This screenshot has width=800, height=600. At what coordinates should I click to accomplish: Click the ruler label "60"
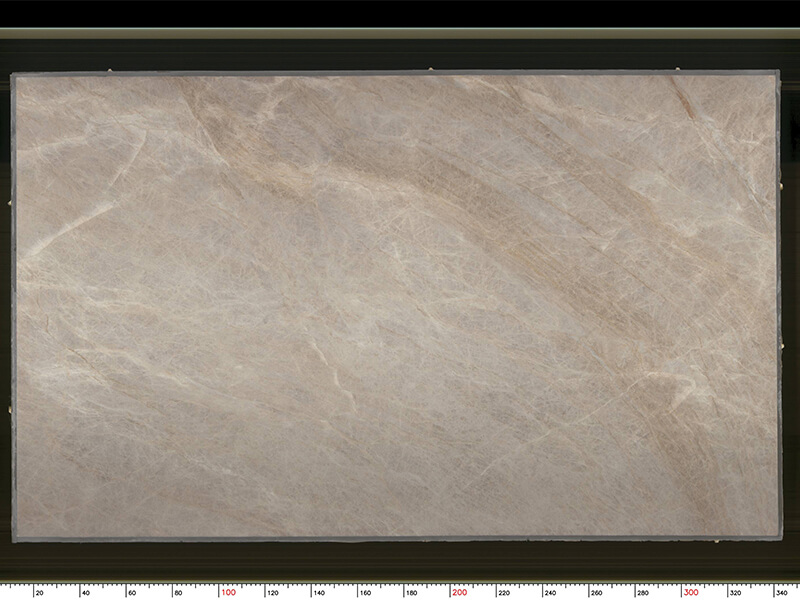pyautogui.click(x=132, y=593)
